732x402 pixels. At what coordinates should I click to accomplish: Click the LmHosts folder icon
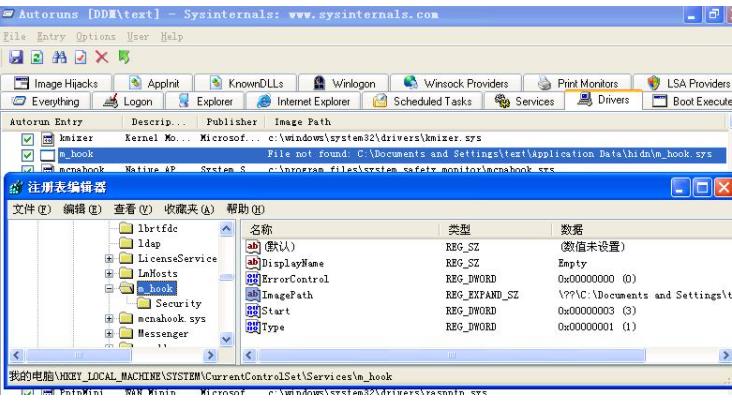click(126, 273)
